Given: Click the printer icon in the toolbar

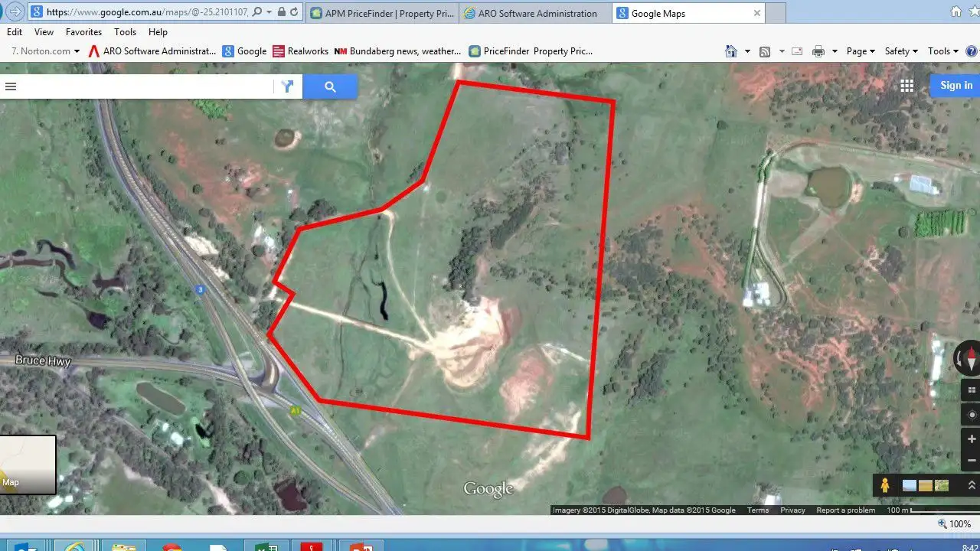Looking at the screenshot, I should [817, 51].
